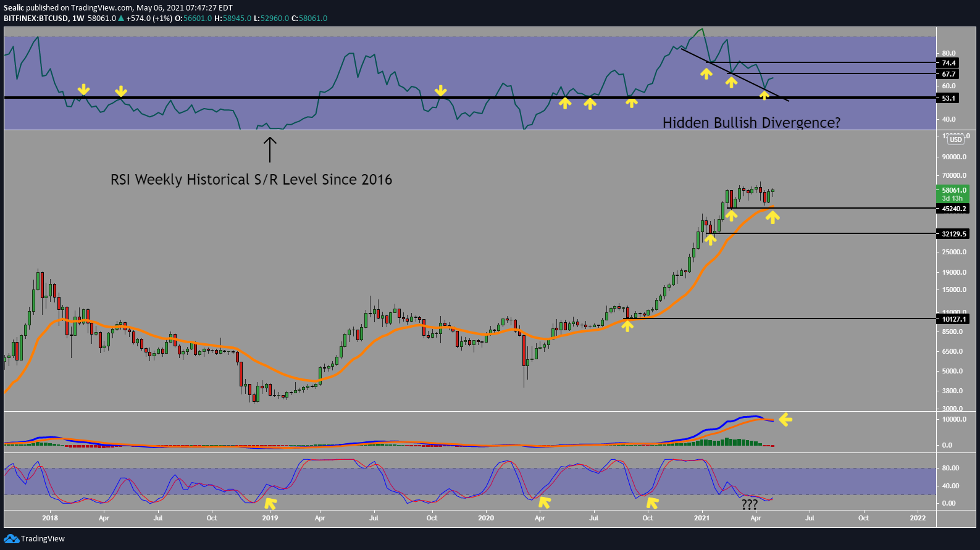Select the 32129.5 horizontal line price label
The width and height of the screenshot is (980, 550).
954,234
